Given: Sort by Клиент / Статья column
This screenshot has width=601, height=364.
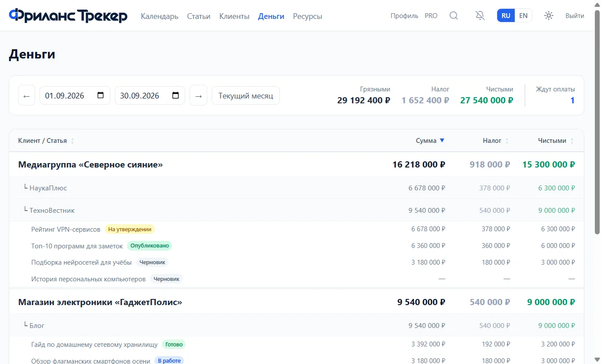Looking at the screenshot, I should [x=46, y=141].
